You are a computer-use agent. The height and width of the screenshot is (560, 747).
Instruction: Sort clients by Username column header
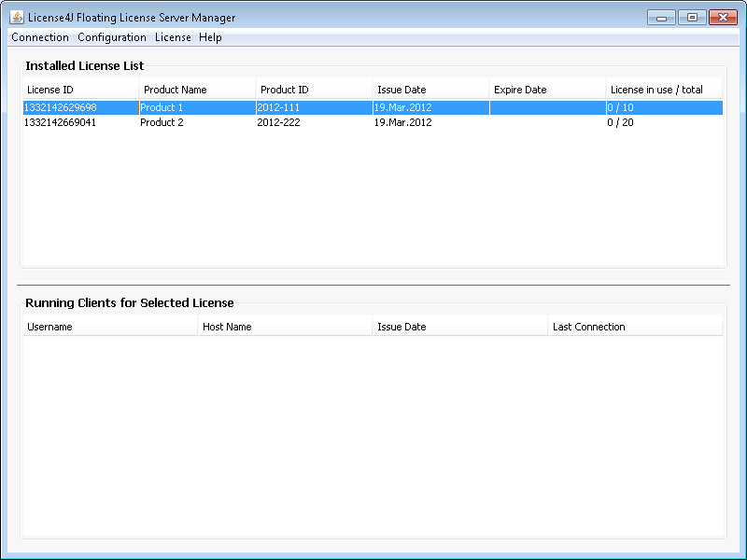pos(110,327)
